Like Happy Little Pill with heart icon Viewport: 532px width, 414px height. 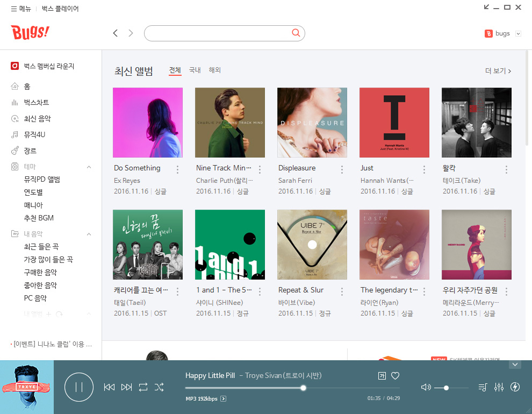[396, 376]
